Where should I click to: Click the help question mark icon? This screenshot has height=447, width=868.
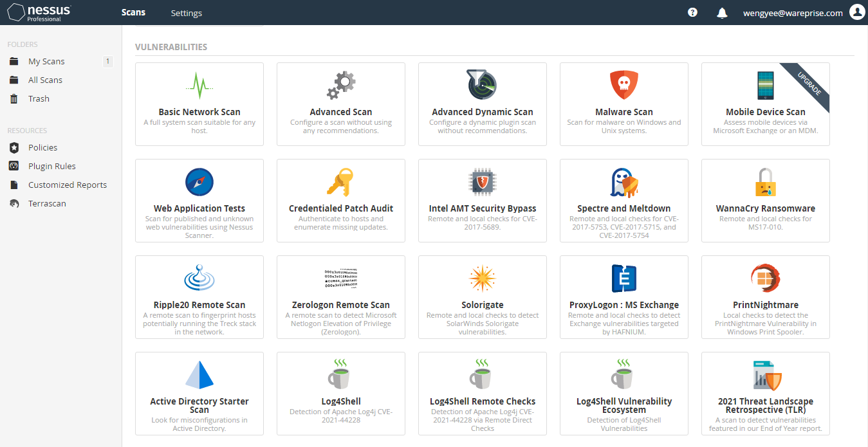[x=692, y=13]
